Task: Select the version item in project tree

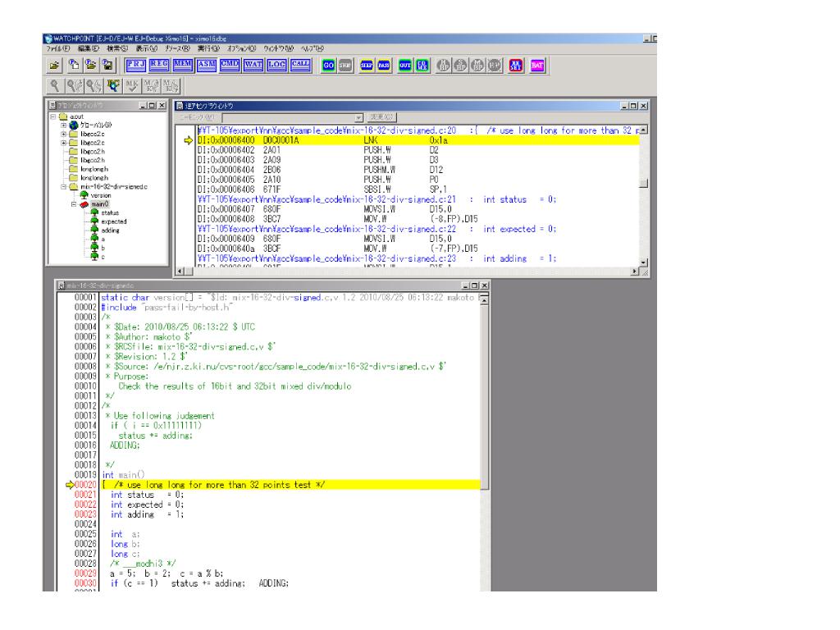Action: pos(101,195)
